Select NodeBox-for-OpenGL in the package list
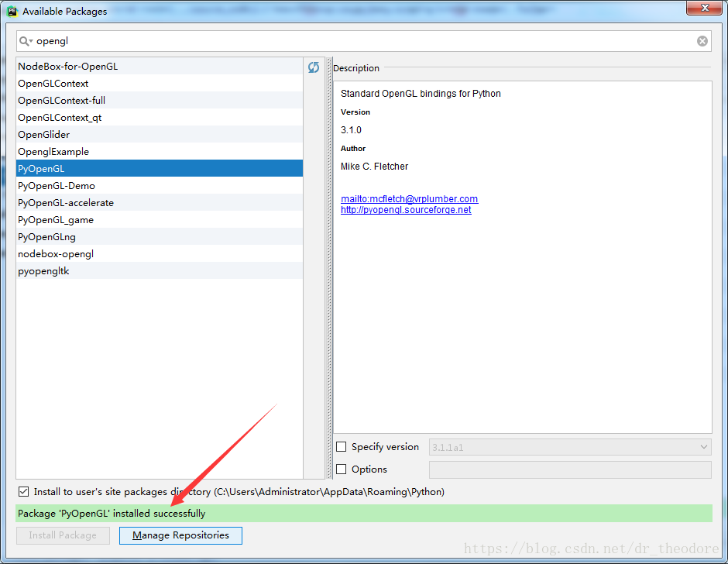This screenshot has height=564, width=728. pos(160,66)
